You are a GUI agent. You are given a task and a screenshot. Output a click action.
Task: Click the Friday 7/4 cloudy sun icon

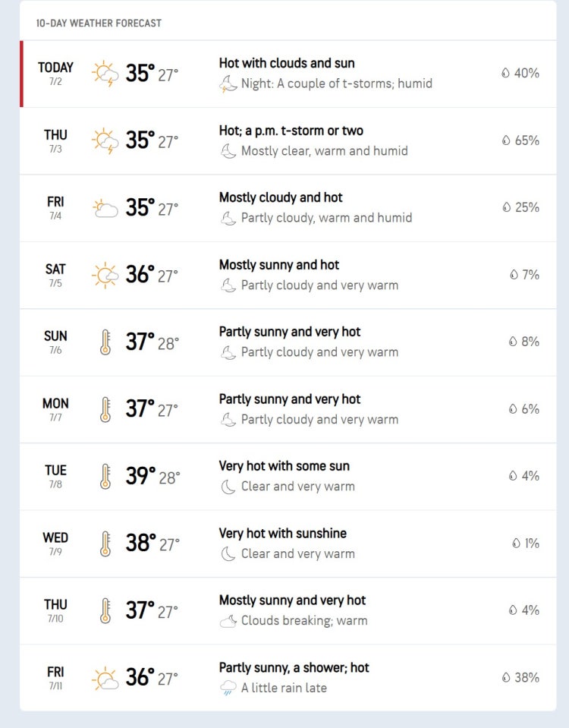tap(105, 208)
